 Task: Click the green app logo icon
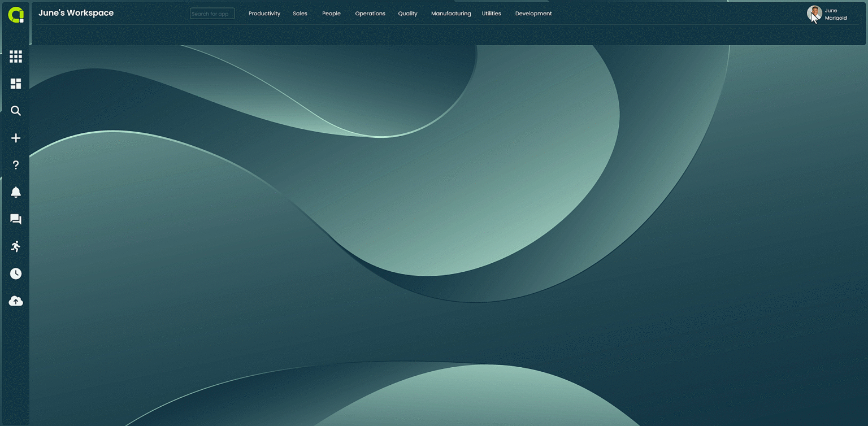point(16,15)
